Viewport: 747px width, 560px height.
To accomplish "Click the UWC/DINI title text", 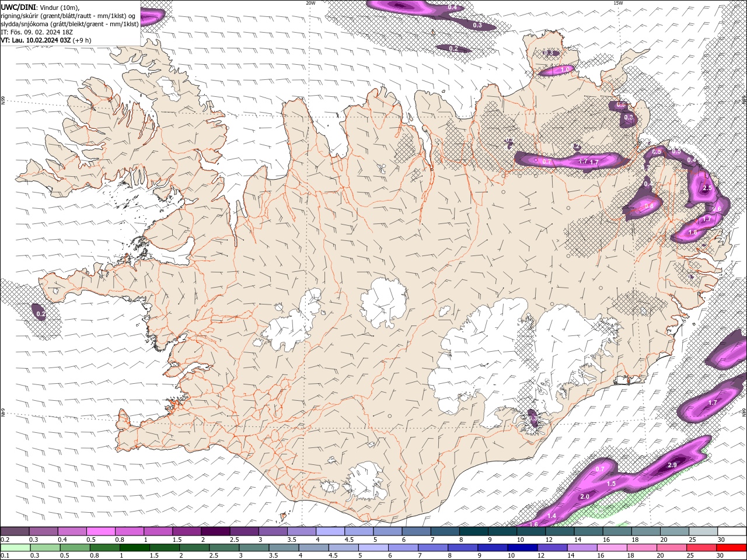I will 19,7.
